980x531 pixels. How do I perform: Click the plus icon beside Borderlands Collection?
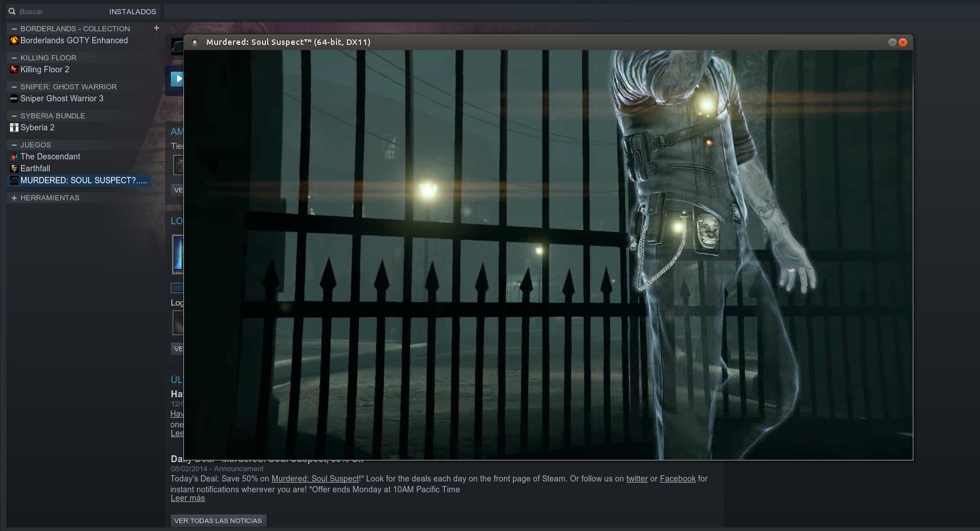pos(157,28)
